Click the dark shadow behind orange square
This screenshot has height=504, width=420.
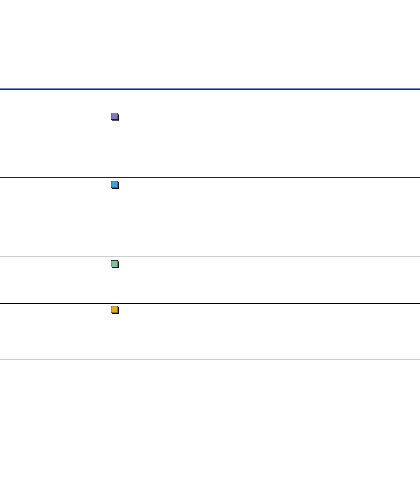(119, 313)
